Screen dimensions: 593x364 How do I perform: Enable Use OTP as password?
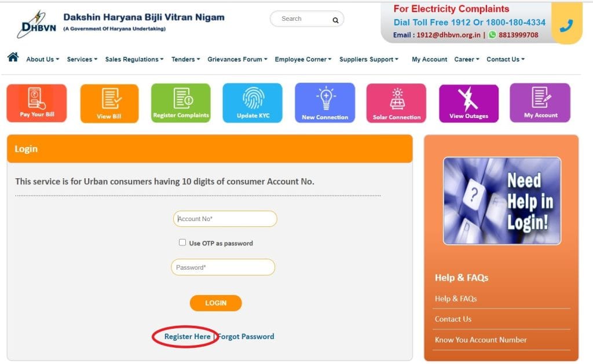182,242
